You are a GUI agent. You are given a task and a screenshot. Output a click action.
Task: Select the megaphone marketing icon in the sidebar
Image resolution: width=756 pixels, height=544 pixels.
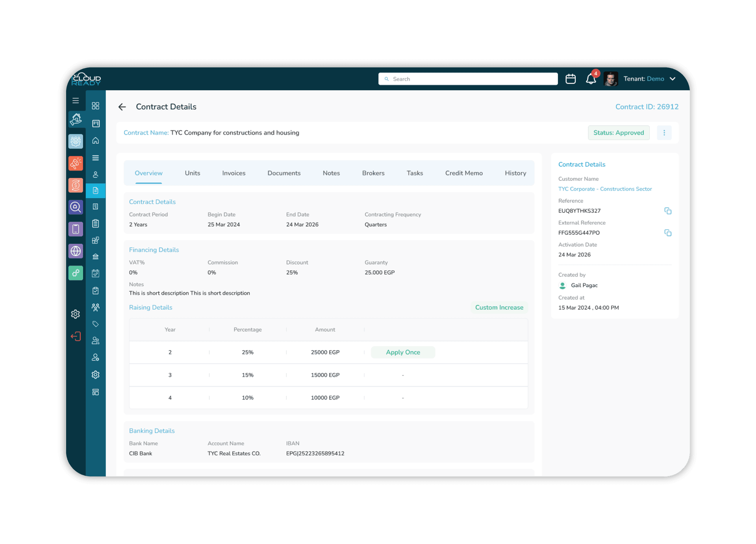pyautogui.click(x=76, y=163)
